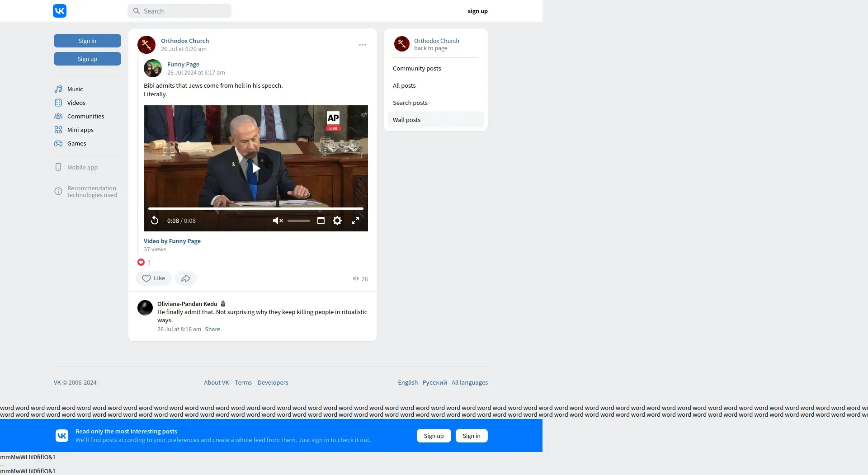This screenshot has width=868, height=475.
Task: Switch language to English
Action: tap(408, 382)
